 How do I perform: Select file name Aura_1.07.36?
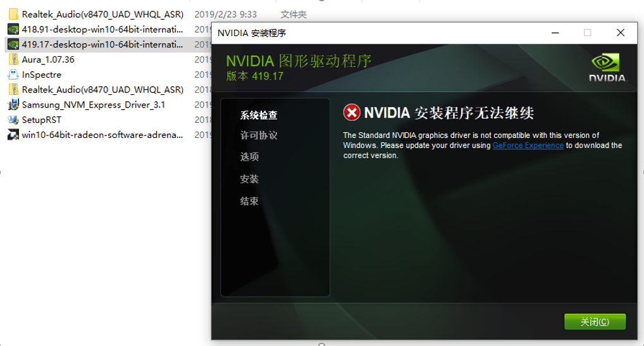pyautogui.click(x=48, y=59)
